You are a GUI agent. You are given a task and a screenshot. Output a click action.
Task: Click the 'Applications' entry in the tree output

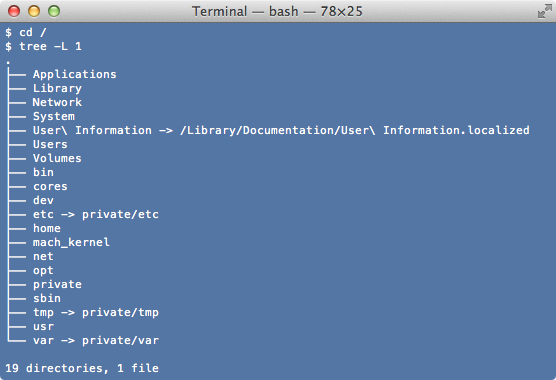coord(74,74)
